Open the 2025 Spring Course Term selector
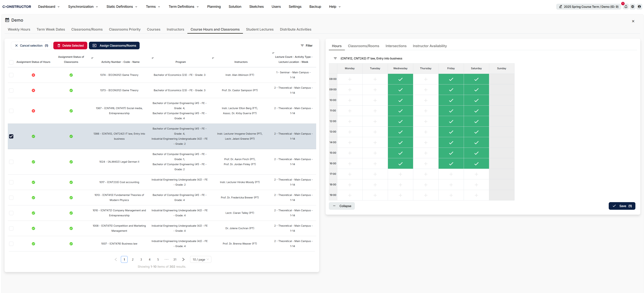The height and width of the screenshot is (293, 644). point(588,7)
